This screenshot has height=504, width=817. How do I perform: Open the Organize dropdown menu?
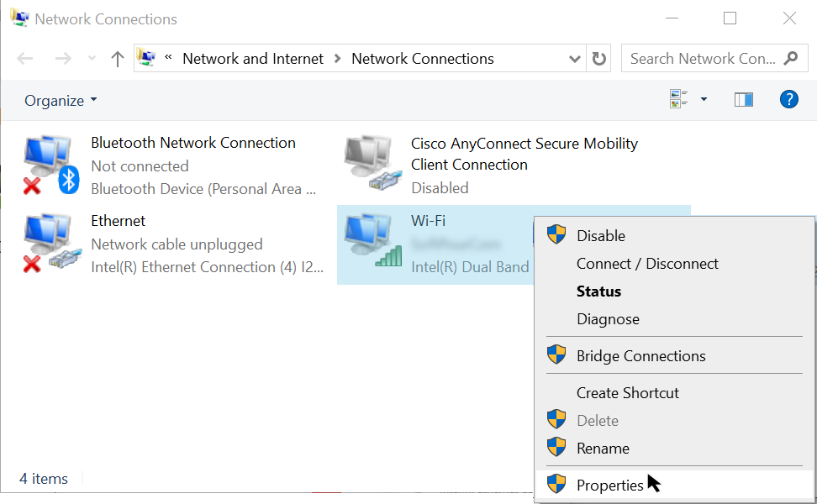pyautogui.click(x=61, y=100)
